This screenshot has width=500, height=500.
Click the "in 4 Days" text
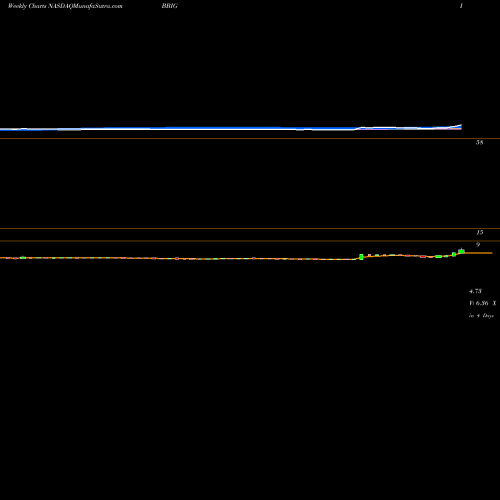481,315
